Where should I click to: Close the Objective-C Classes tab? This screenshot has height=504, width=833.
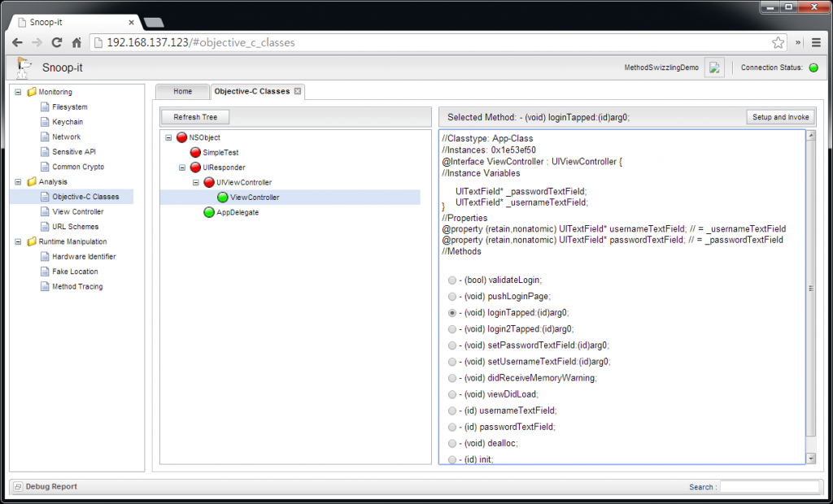pos(298,91)
